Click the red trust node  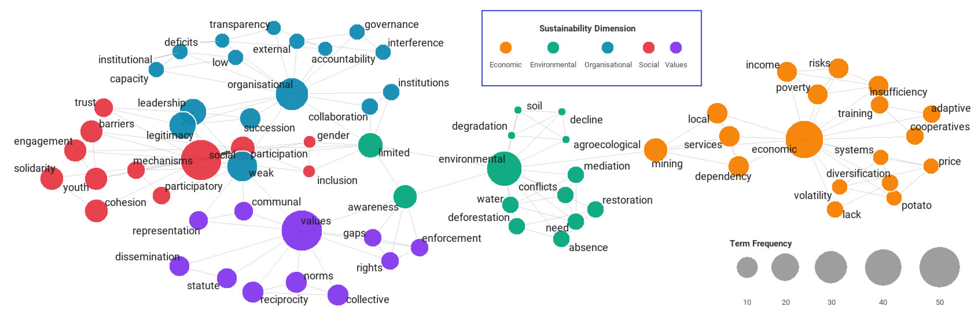(103, 108)
